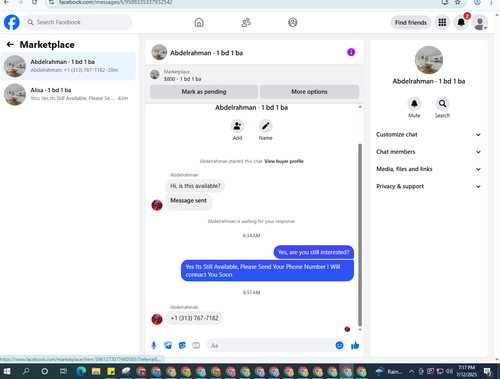
Task: Click the Mark as pending button
Action: click(x=204, y=92)
